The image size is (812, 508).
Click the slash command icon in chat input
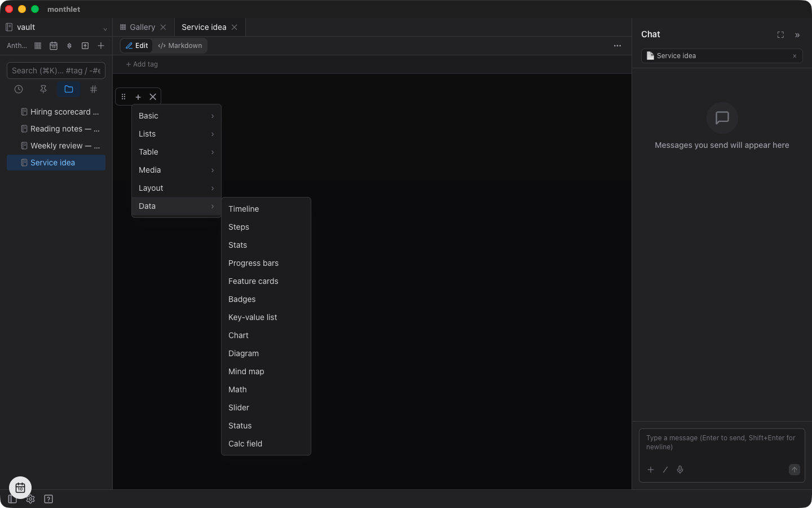pyautogui.click(x=665, y=470)
